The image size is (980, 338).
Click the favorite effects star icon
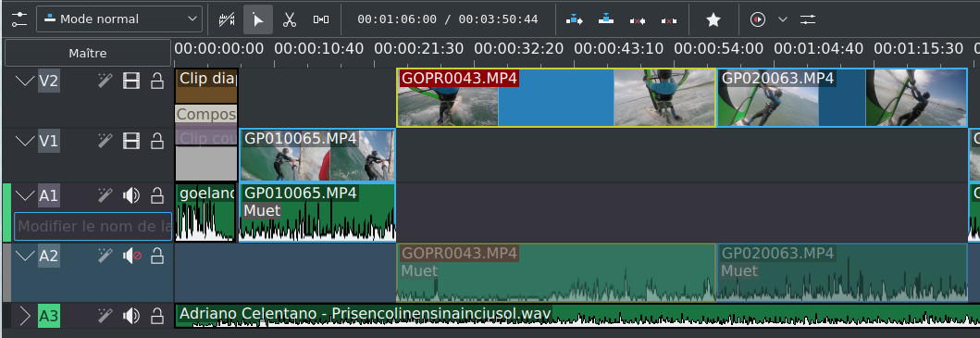pyautogui.click(x=713, y=19)
